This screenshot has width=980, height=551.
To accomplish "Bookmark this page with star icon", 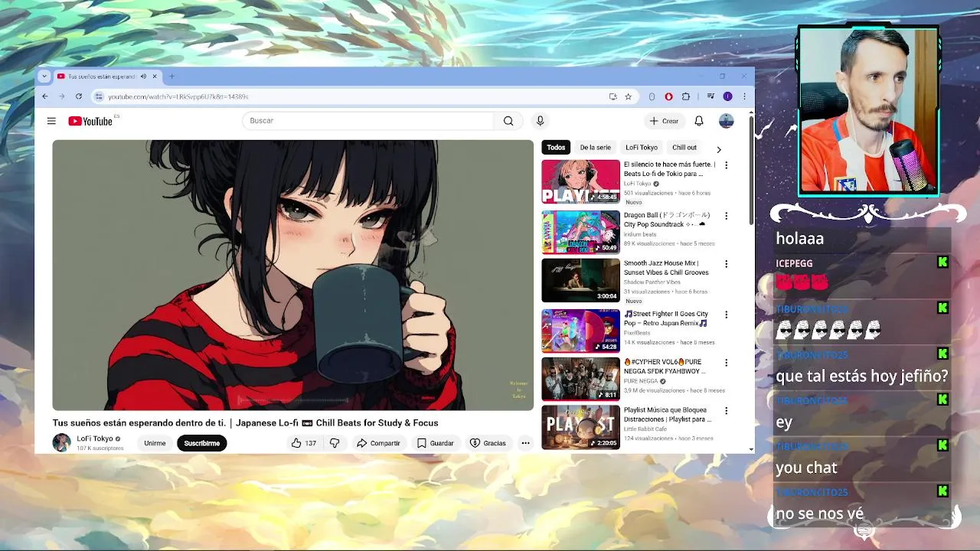I will point(629,96).
